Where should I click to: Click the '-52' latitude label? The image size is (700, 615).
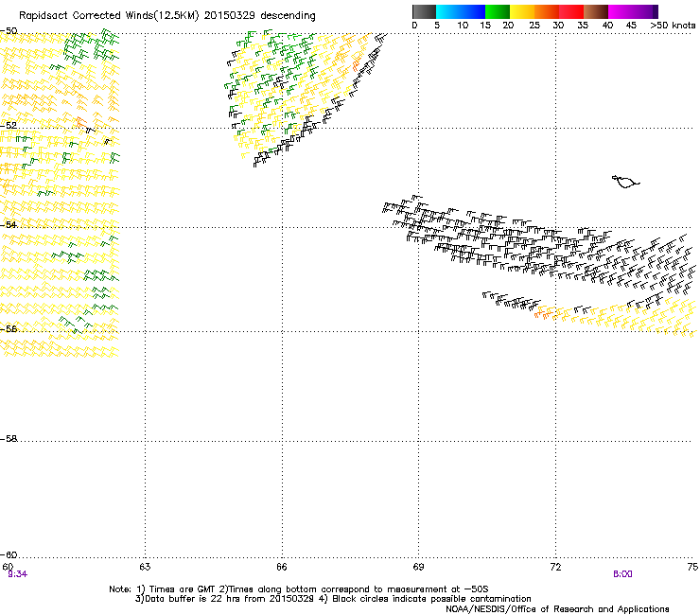point(9,125)
